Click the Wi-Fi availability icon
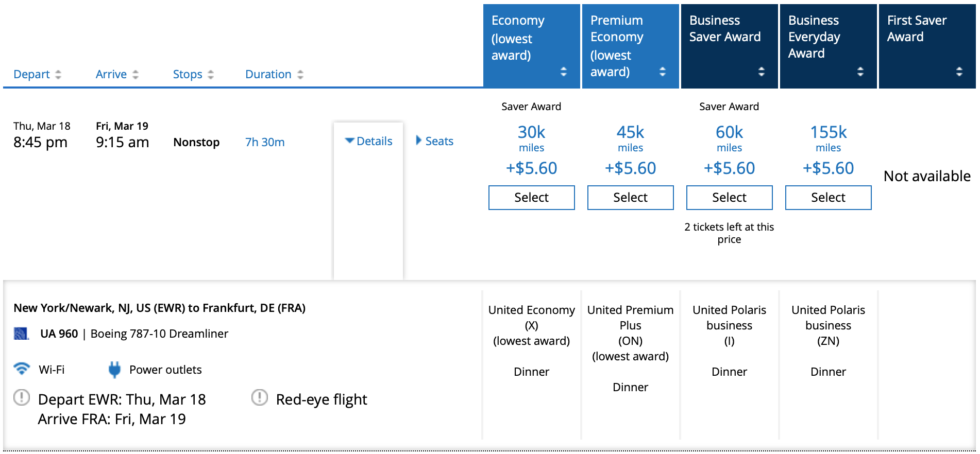The image size is (980, 454). coord(21,369)
